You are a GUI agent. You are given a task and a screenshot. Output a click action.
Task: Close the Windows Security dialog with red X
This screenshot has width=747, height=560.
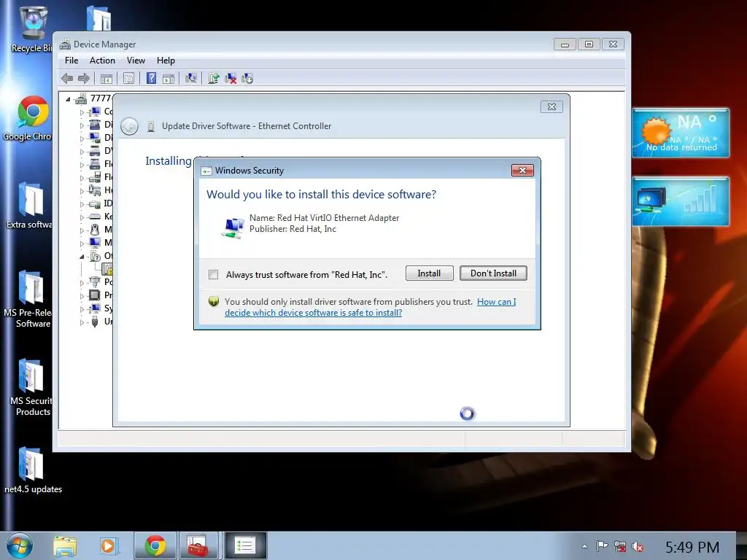522,171
